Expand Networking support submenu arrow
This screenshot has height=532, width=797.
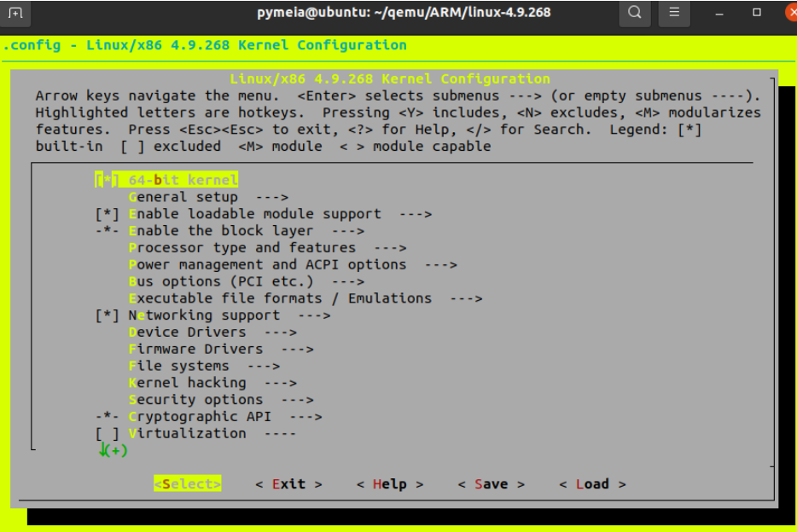click(314, 315)
